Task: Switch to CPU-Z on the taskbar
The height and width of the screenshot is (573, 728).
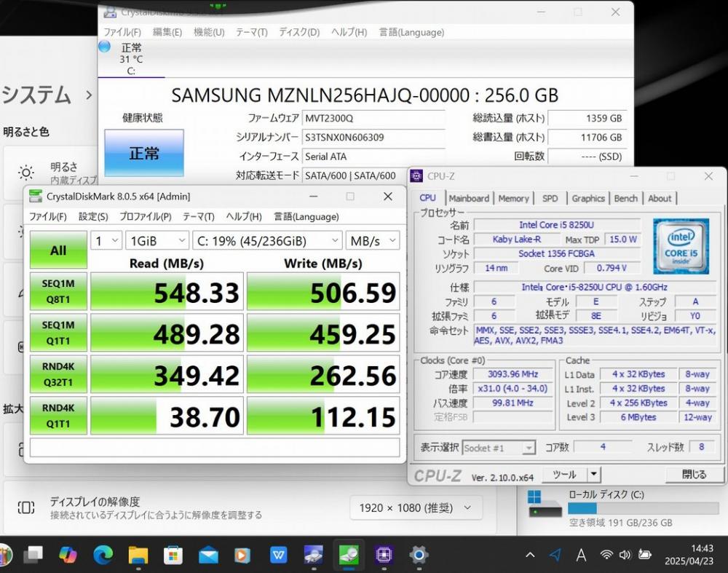Action: tap(384, 554)
